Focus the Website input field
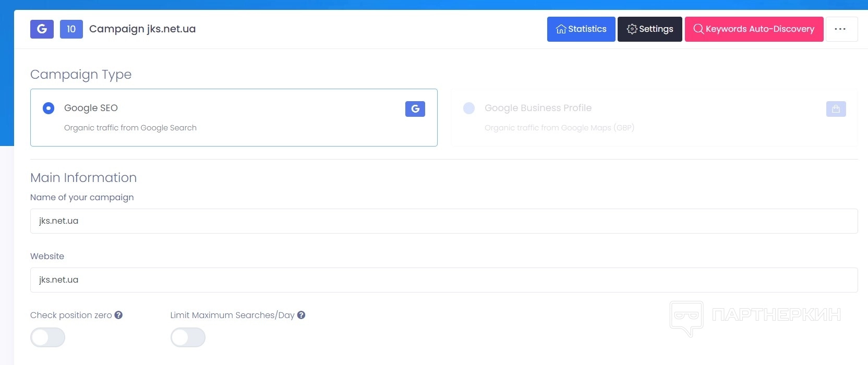 [x=443, y=280]
